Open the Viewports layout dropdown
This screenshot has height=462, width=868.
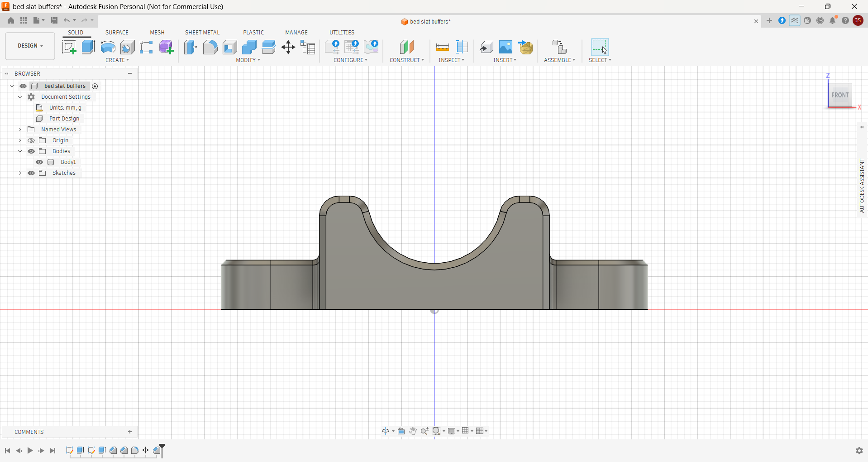(482, 431)
